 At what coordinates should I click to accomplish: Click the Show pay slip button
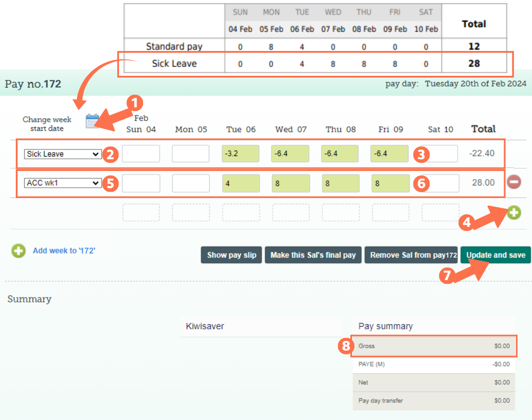(x=231, y=255)
